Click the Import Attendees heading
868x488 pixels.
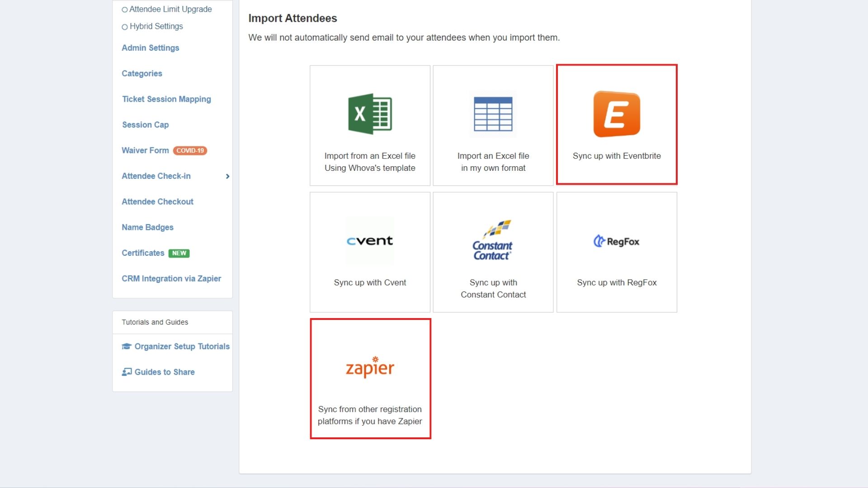[x=292, y=19]
